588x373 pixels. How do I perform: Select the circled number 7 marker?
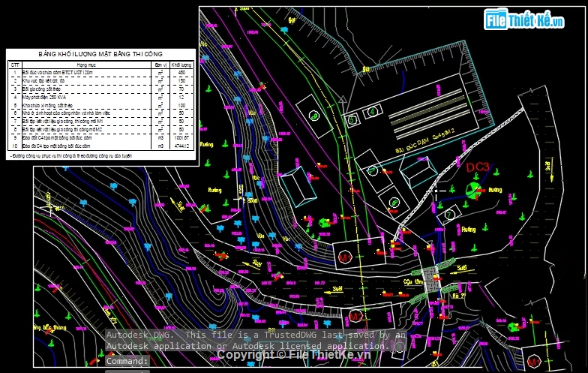coord(448,215)
